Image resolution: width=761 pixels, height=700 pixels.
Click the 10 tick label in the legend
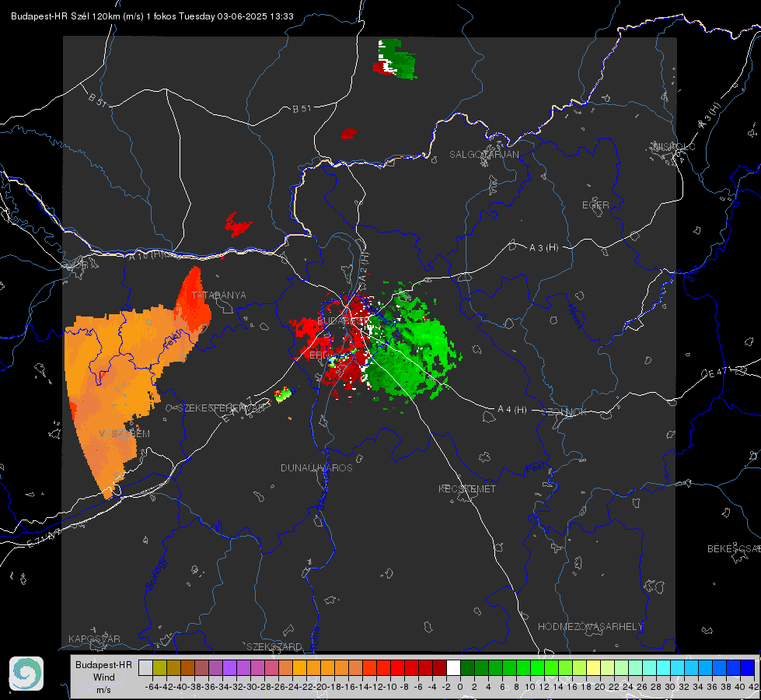coord(530,687)
